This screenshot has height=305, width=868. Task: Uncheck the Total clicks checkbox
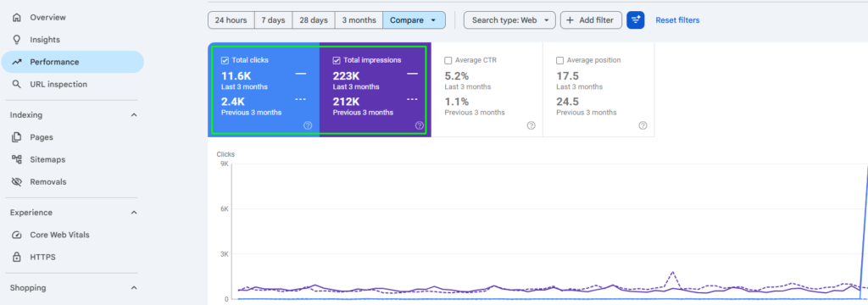(225, 60)
